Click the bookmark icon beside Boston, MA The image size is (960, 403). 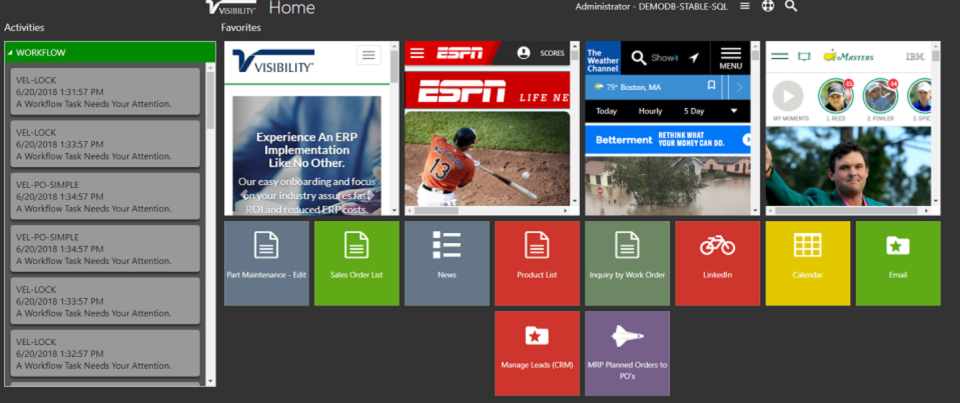pyautogui.click(x=711, y=86)
